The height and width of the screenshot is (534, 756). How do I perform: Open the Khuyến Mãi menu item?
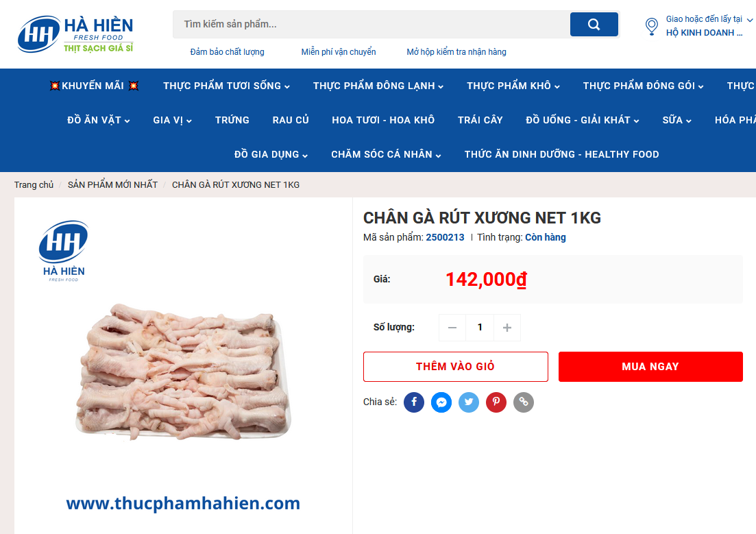(94, 86)
